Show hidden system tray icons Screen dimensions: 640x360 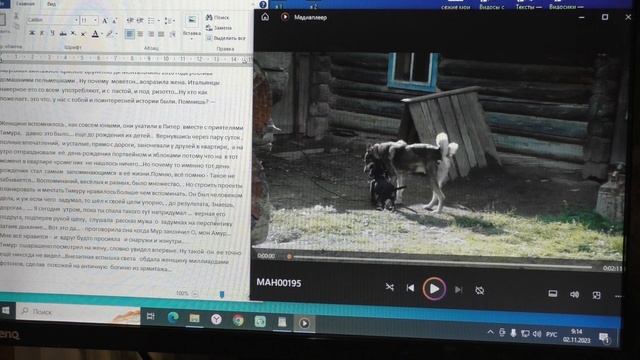point(490,332)
